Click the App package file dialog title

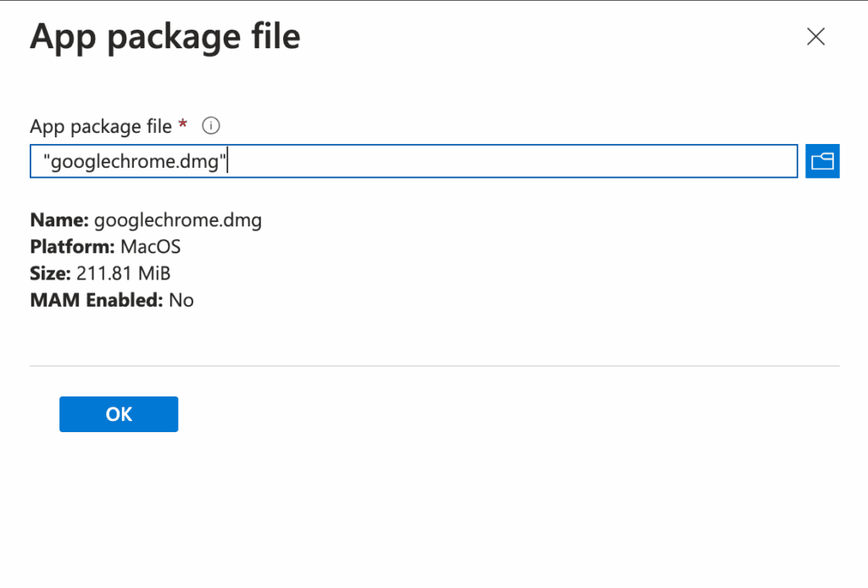pos(165,36)
